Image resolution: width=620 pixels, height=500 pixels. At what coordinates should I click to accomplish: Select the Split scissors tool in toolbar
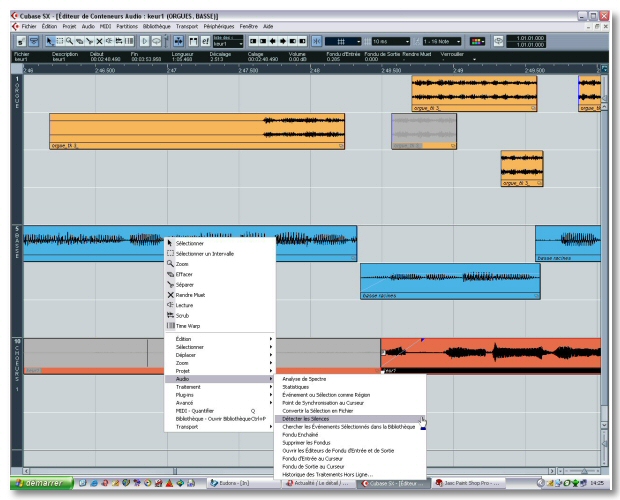89,41
